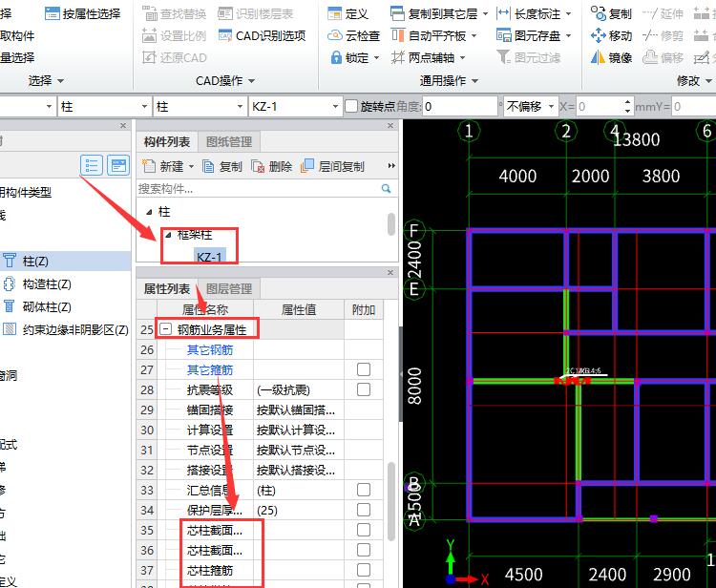Viewport: 716px width, 588px height.
Task: Click 删除 in component list toolbar
Action: (271, 166)
